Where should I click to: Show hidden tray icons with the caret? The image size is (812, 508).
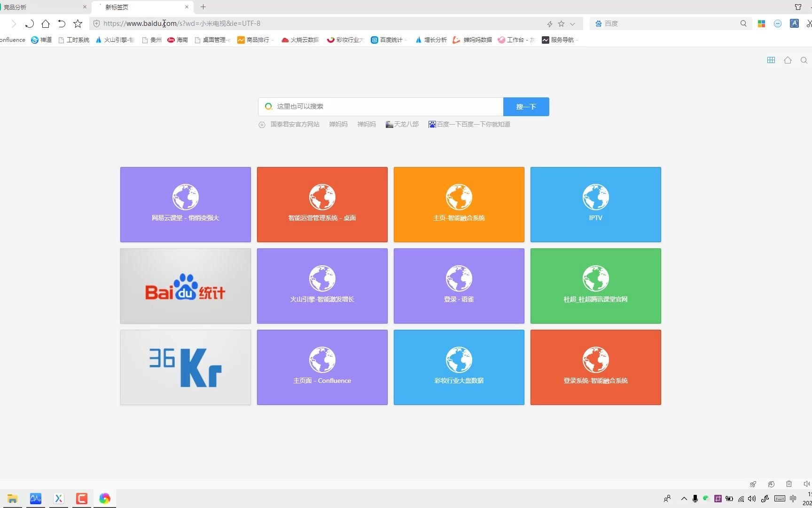coord(684,499)
